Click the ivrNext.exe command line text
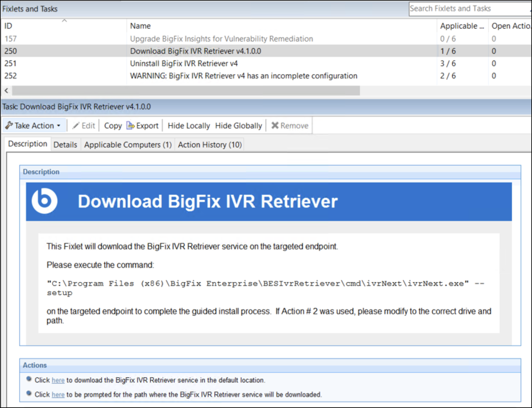The image size is (532, 408). [265, 288]
